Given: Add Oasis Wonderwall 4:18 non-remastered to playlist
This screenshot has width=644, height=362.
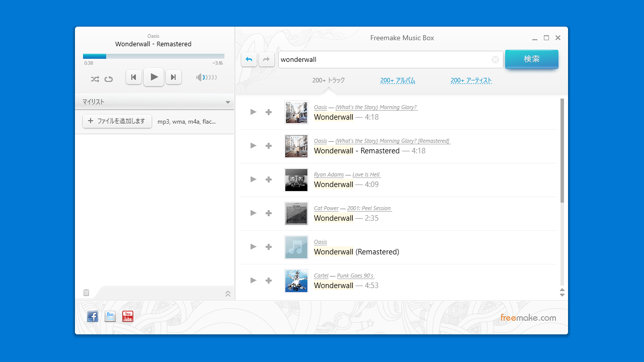Looking at the screenshot, I should tap(269, 112).
